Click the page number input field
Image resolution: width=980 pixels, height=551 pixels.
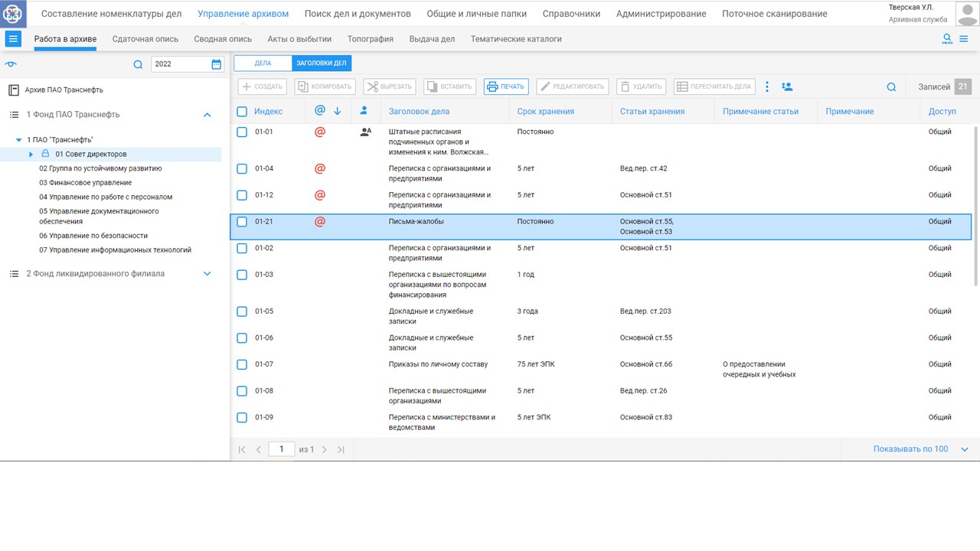[281, 449]
